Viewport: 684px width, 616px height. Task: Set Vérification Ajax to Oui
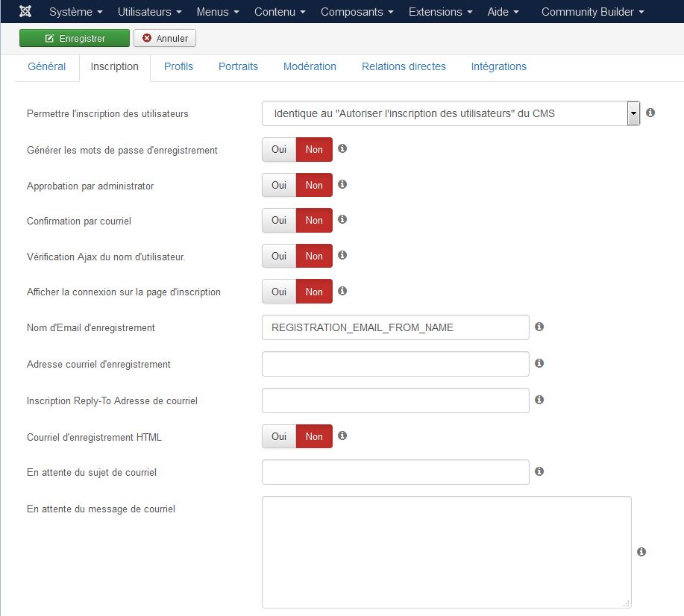coord(279,256)
